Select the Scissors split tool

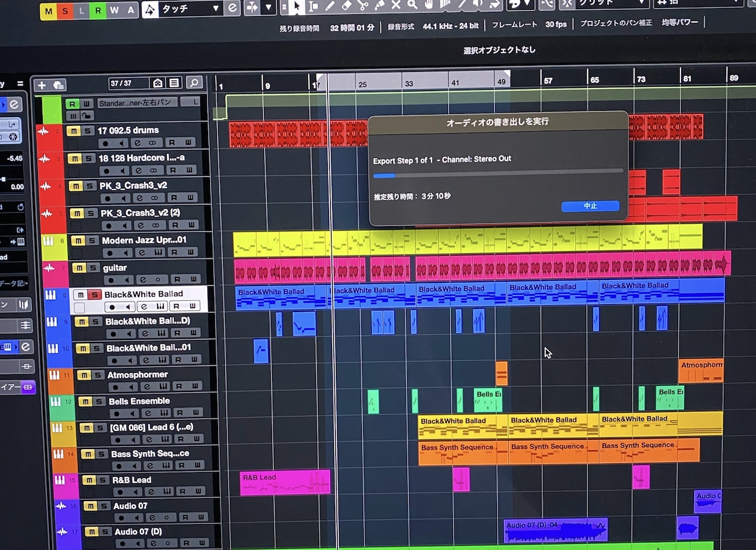(x=363, y=6)
